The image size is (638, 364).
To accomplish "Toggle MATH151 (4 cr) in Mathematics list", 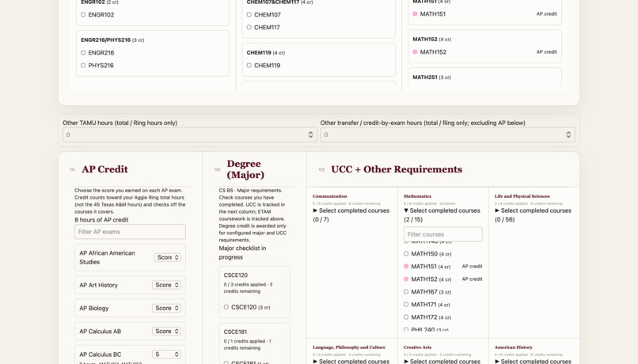I will click(x=406, y=267).
